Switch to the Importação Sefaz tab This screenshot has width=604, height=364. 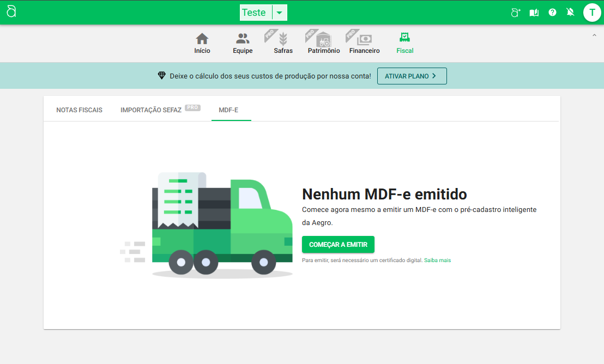(151, 110)
